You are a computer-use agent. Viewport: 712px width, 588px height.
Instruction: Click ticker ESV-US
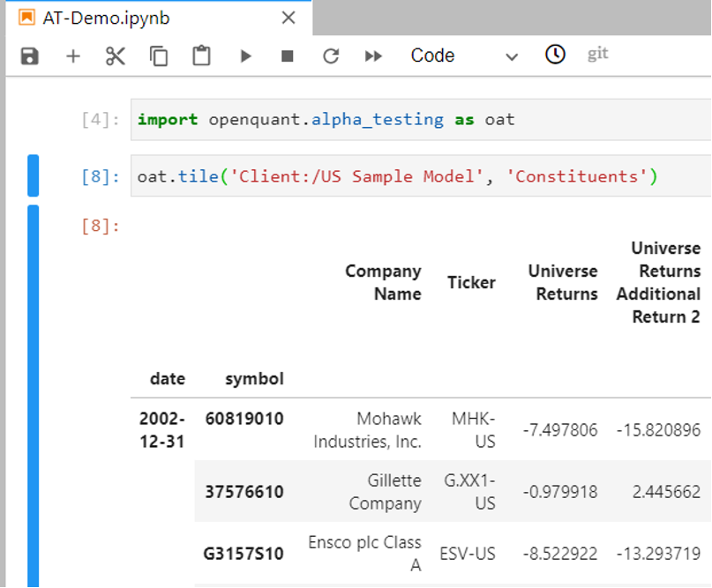click(468, 554)
